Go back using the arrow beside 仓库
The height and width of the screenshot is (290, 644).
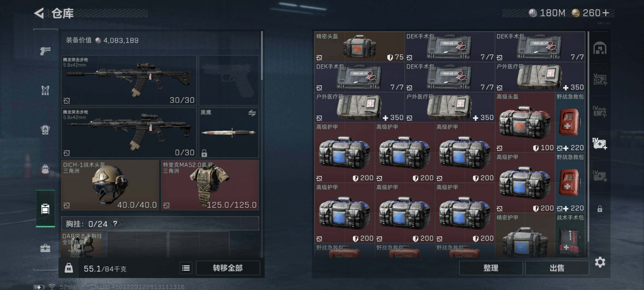[39, 13]
